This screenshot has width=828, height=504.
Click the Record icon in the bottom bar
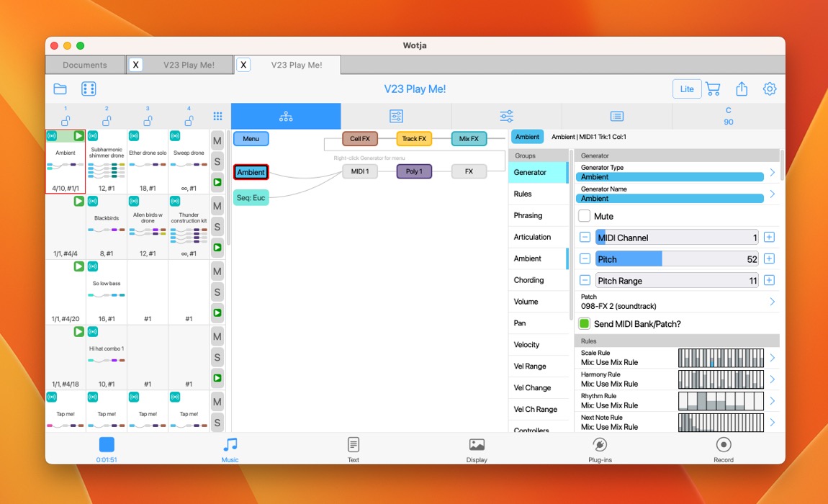724,445
